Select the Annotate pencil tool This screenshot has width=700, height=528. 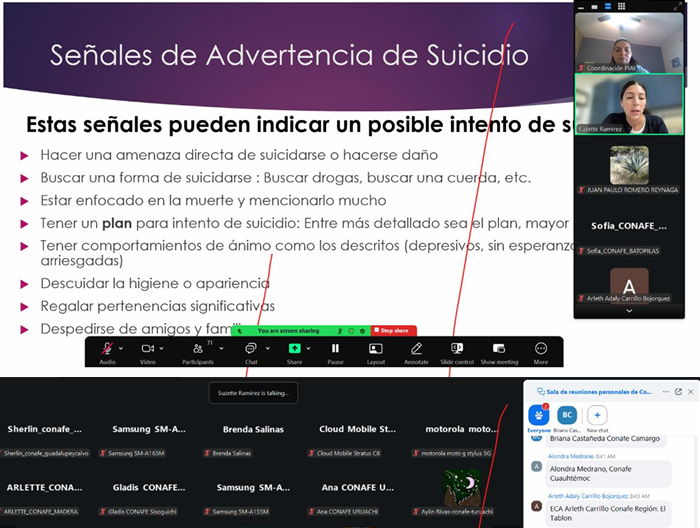(x=416, y=348)
